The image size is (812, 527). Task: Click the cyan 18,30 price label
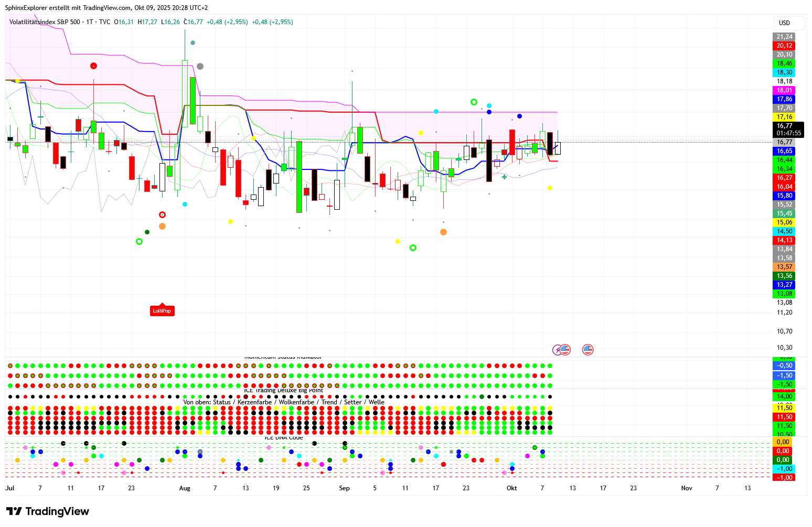(x=784, y=72)
